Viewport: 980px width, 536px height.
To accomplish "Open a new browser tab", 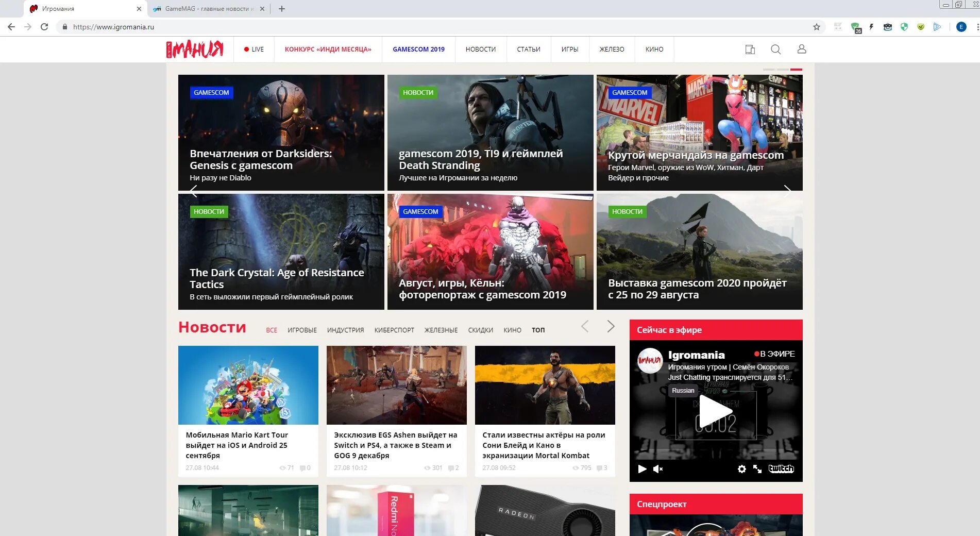I will pyautogui.click(x=282, y=9).
